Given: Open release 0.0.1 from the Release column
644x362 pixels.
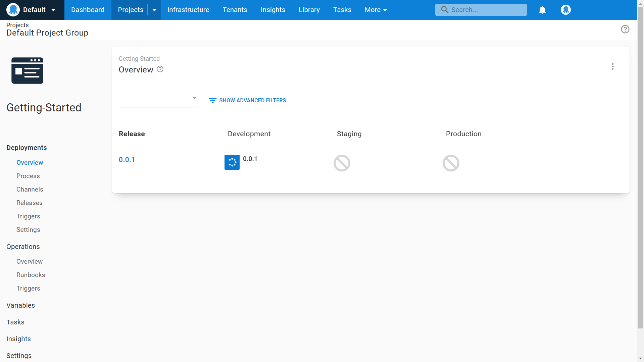Looking at the screenshot, I should click(x=127, y=159).
